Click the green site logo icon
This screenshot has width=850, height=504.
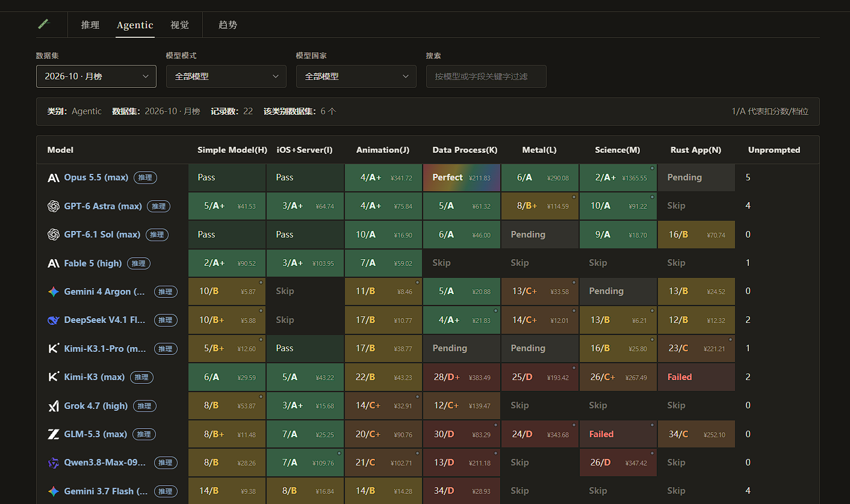[43, 24]
